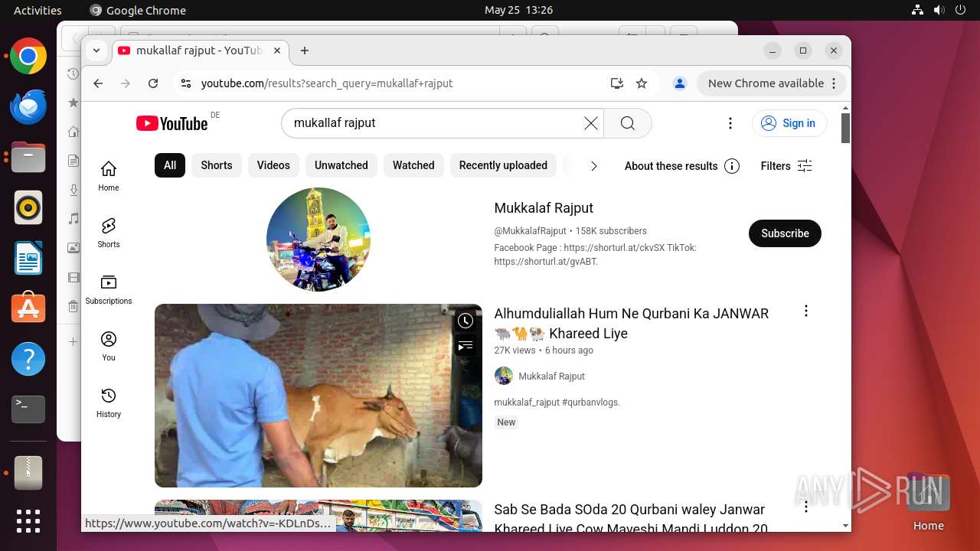Select the All filter chip
Viewport: 980px width, 551px height.
coord(170,165)
